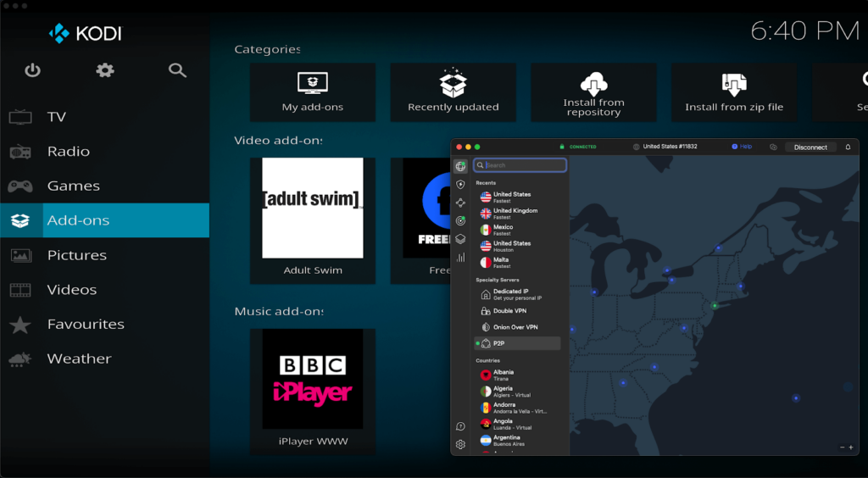This screenshot has height=478, width=868.
Task: Click the Games controller icon in Kodi
Action: click(x=20, y=186)
